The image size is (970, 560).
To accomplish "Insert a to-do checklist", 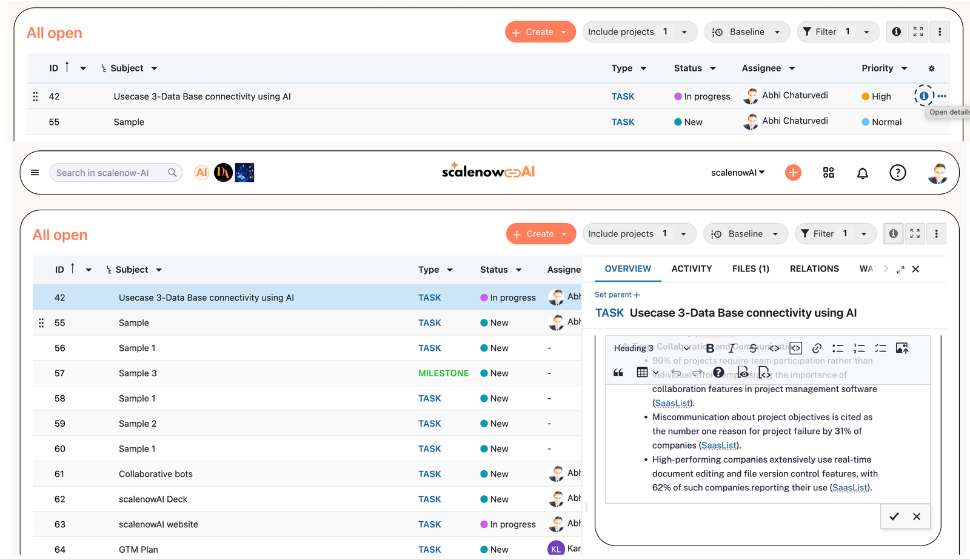I will [880, 348].
